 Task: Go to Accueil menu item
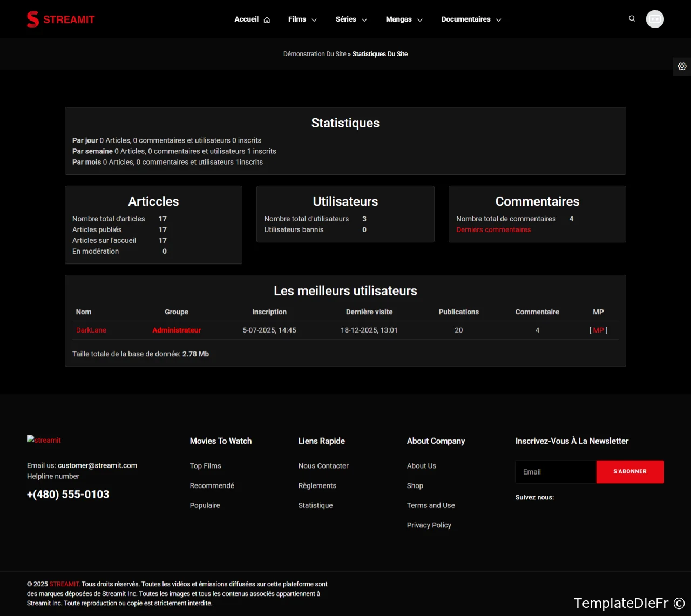(x=246, y=19)
